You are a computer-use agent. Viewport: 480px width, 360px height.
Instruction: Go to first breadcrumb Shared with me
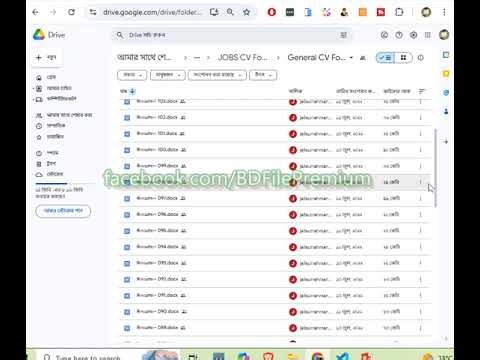coord(144,58)
